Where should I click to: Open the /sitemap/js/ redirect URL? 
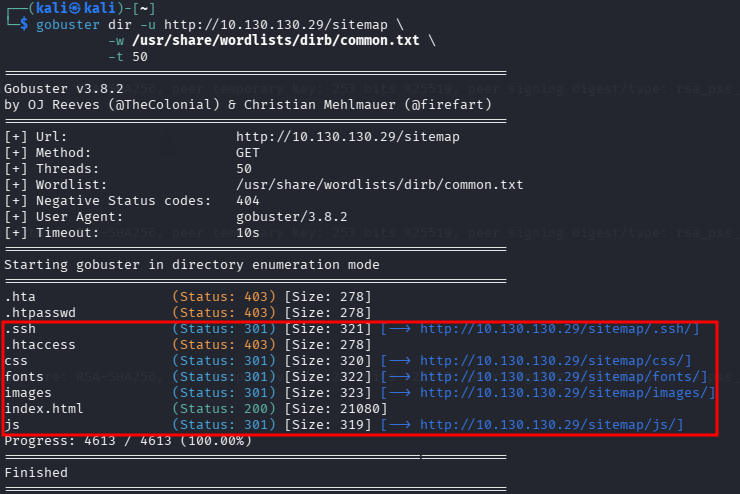[x=548, y=425]
